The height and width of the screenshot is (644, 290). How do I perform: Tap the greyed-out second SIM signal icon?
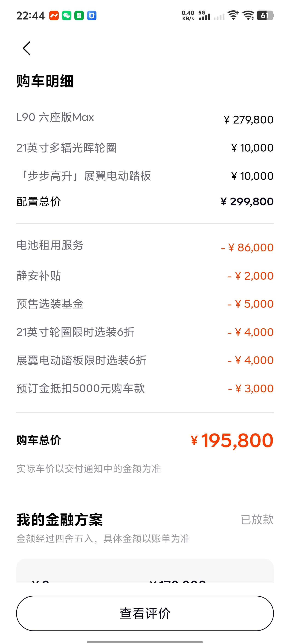tap(219, 17)
